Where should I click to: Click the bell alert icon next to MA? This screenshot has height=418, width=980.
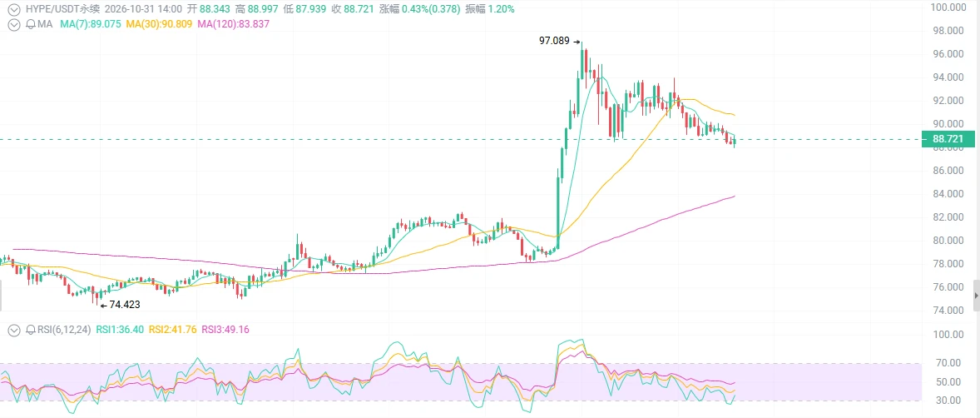coord(30,24)
